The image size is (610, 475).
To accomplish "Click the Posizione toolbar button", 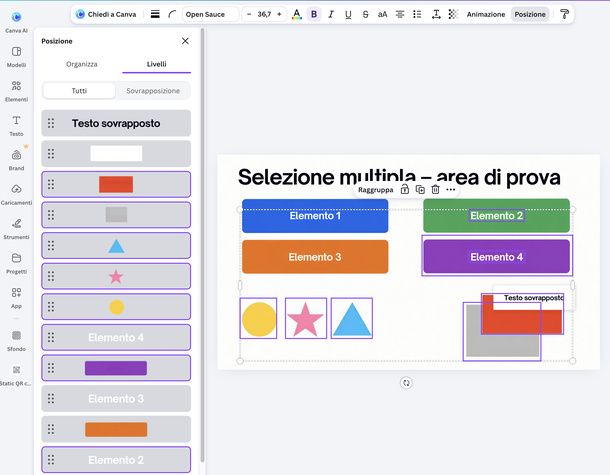I will click(x=530, y=14).
